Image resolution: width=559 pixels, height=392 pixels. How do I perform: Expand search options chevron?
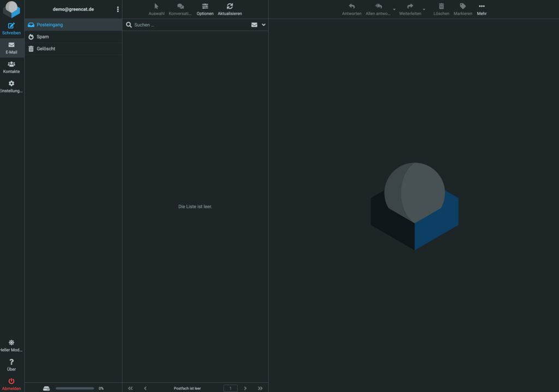(264, 25)
